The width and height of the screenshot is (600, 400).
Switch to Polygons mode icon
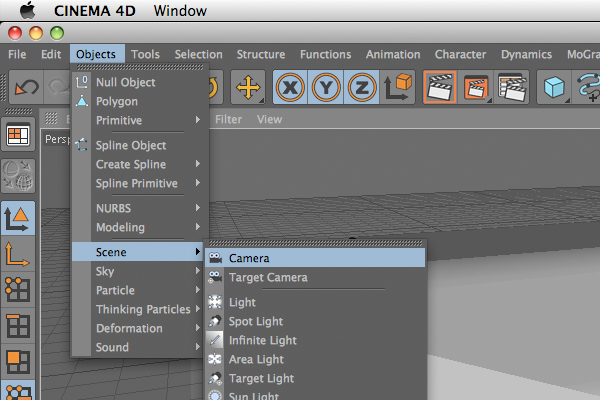click(x=18, y=361)
